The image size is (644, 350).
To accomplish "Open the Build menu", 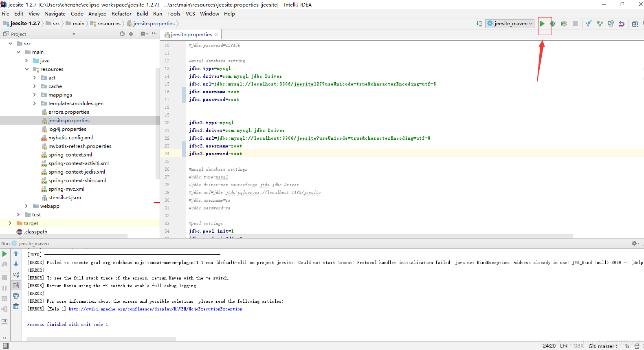I will [142, 14].
